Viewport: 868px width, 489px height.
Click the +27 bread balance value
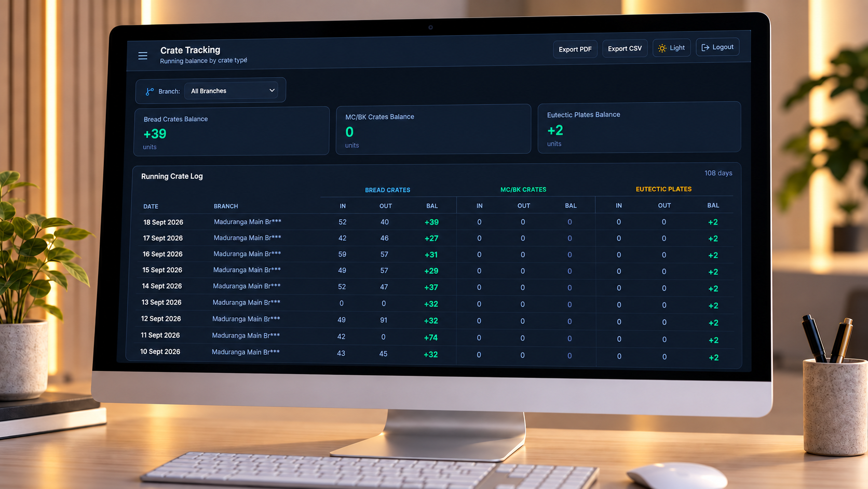point(431,239)
